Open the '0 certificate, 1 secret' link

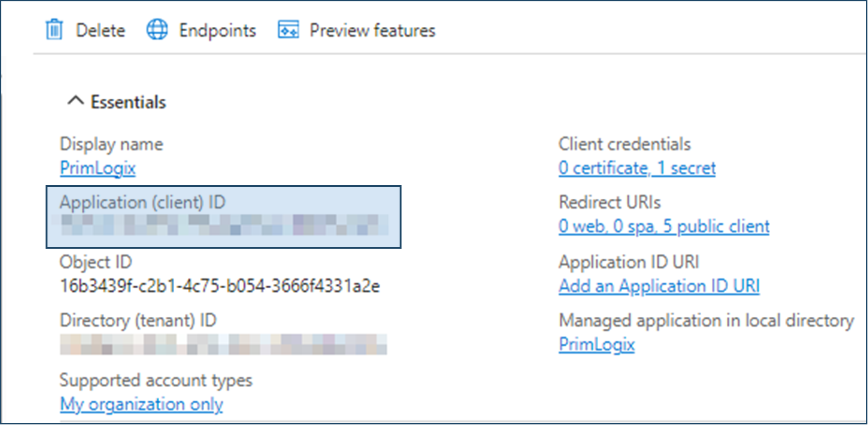click(637, 168)
